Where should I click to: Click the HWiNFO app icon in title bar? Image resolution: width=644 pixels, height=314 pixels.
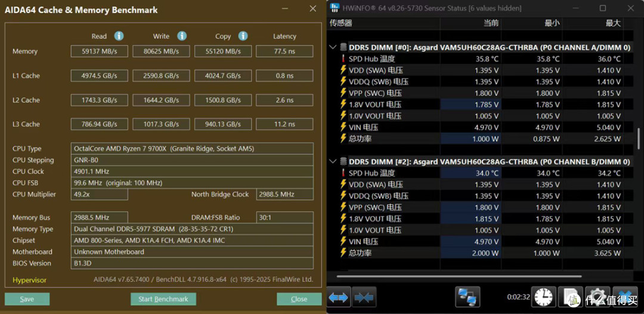(335, 8)
